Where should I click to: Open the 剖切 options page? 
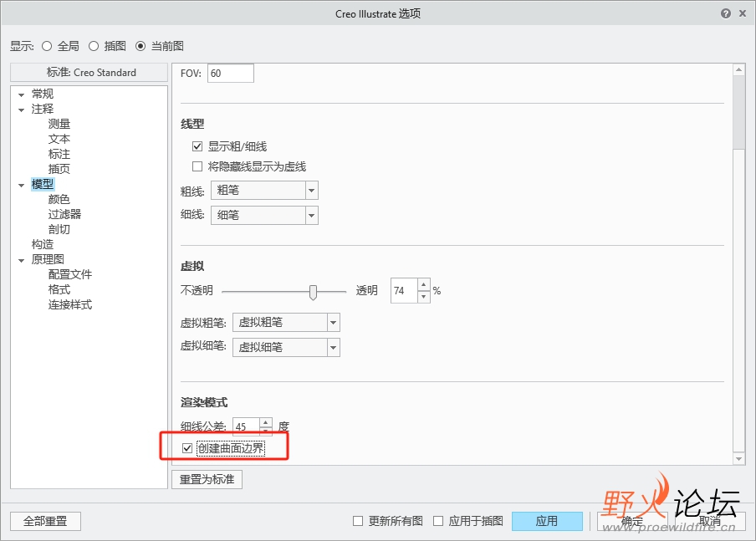coord(59,229)
